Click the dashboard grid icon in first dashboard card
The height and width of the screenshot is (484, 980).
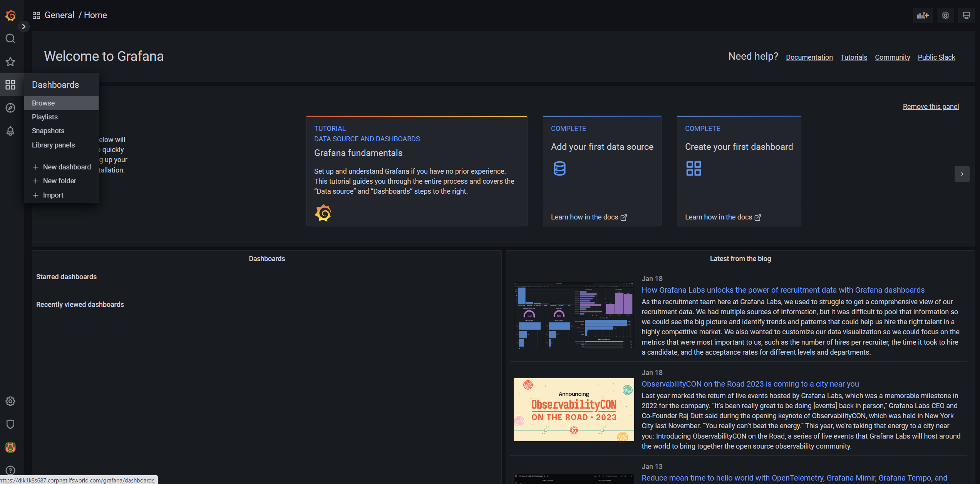click(694, 169)
